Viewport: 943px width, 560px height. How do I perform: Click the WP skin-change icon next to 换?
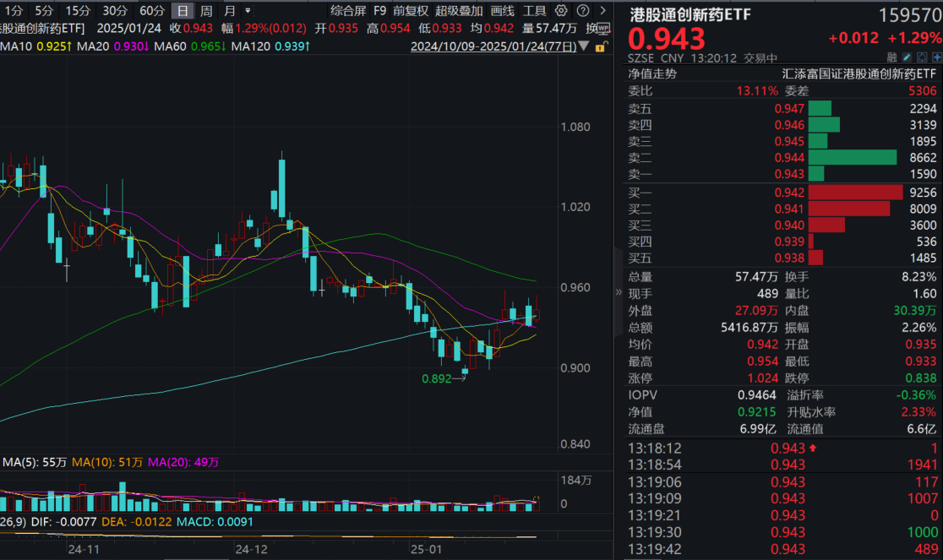[603, 28]
